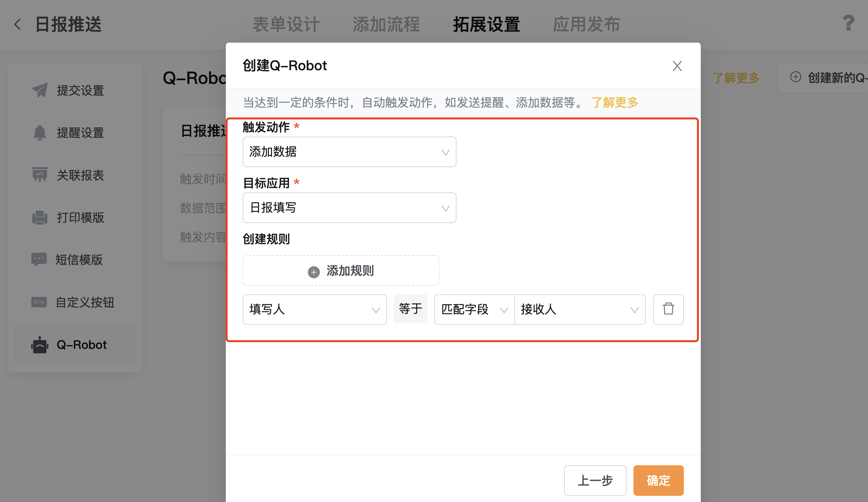868x502 pixels.
Task: Select 关联报表 in the sidebar
Action: pos(75,175)
